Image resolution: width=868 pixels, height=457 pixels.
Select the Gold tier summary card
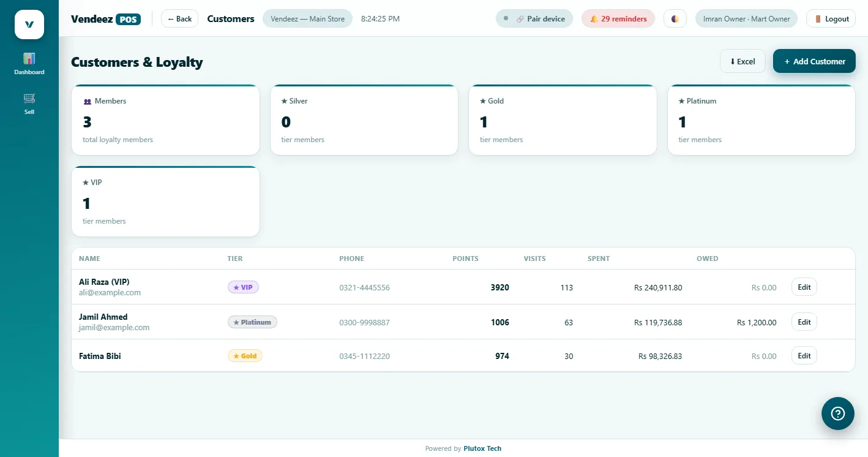(x=563, y=119)
